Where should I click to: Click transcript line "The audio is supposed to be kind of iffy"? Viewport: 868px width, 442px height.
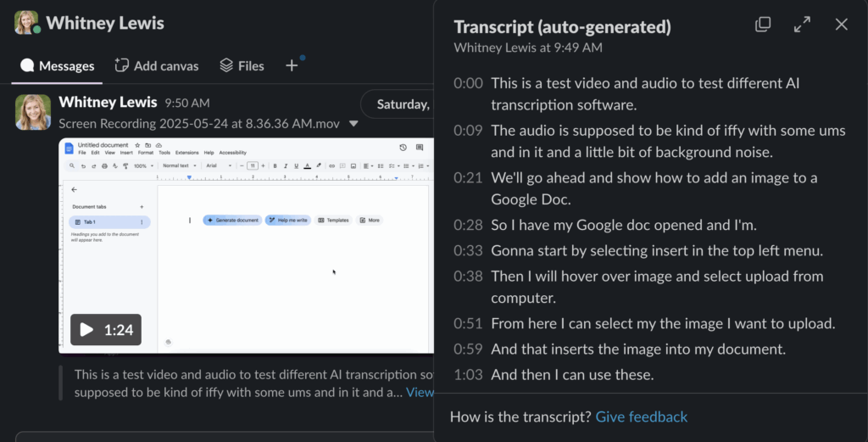[668, 141]
